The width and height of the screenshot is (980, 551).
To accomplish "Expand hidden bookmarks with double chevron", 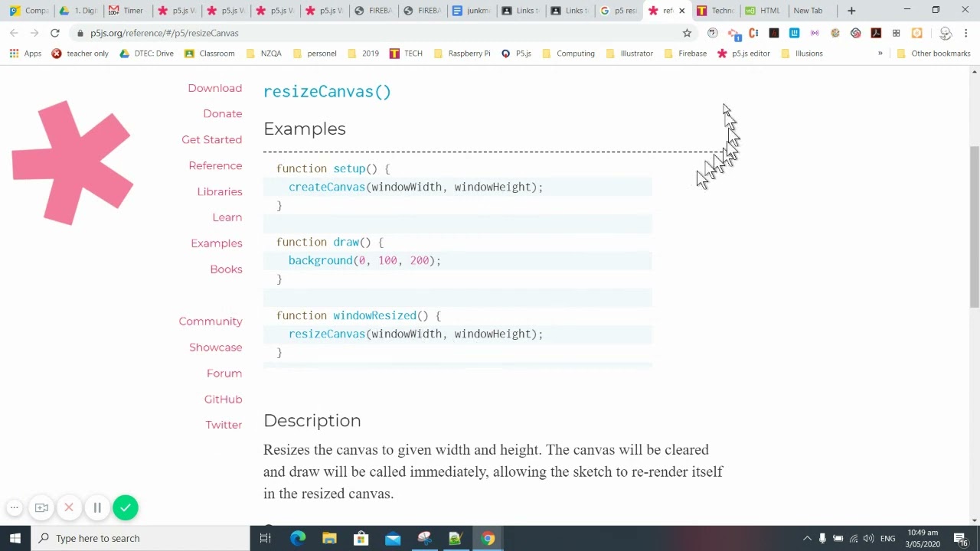I will tap(880, 54).
